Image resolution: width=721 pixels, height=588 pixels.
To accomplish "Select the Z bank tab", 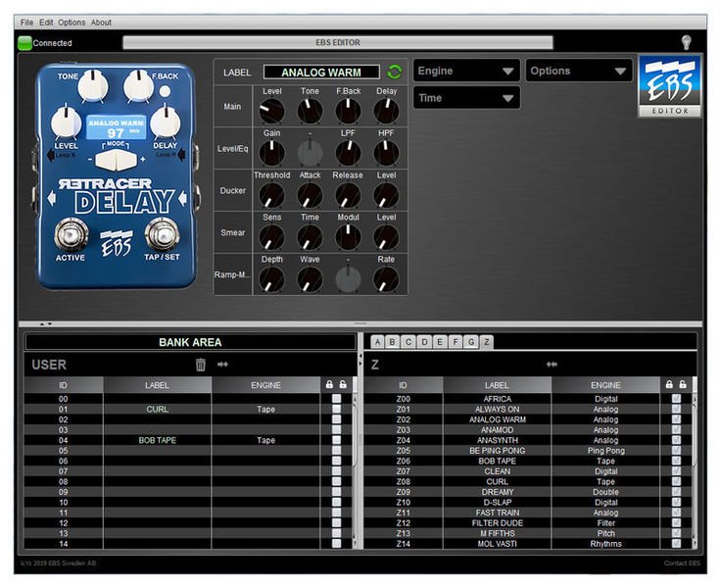I will [487, 342].
